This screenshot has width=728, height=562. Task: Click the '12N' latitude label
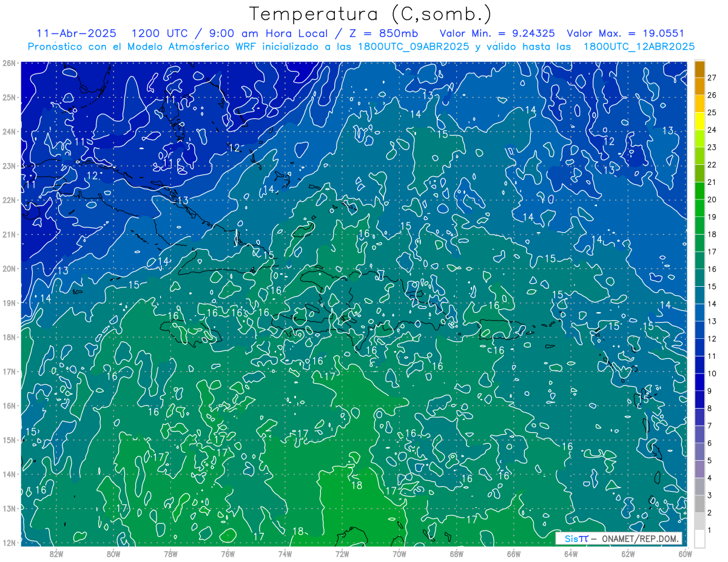tap(8, 543)
